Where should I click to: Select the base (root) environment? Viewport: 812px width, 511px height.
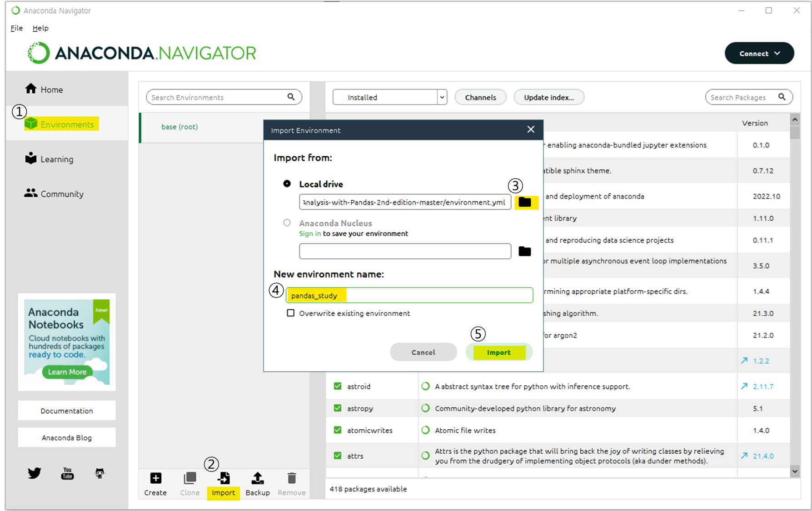202,127
